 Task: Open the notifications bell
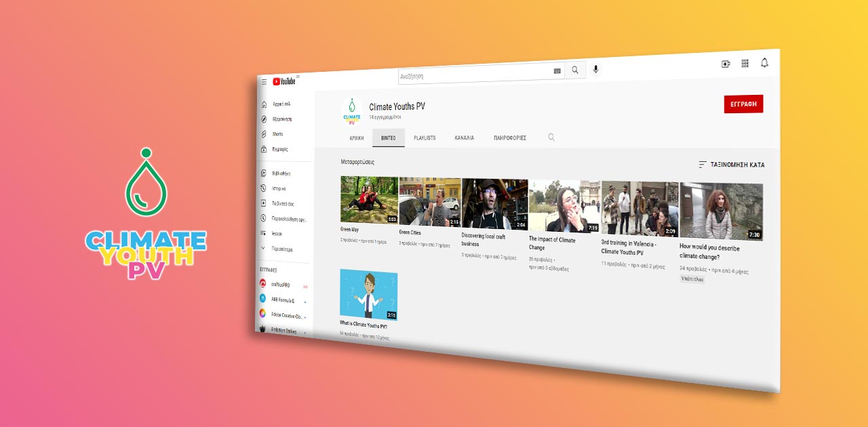pyautogui.click(x=765, y=62)
